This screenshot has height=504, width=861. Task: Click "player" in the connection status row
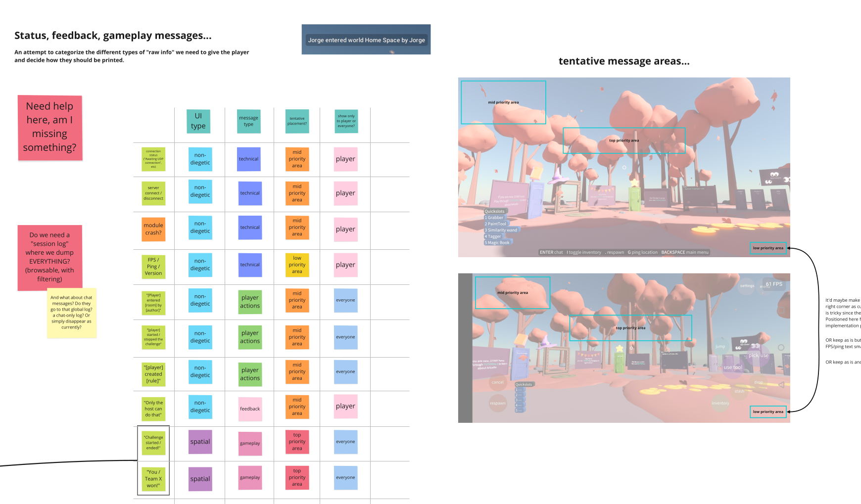point(345,159)
